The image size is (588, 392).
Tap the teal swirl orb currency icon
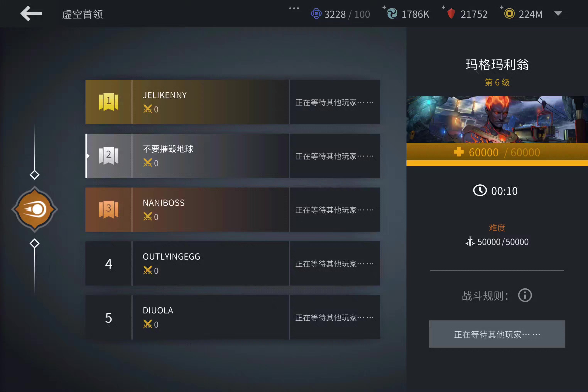click(392, 14)
